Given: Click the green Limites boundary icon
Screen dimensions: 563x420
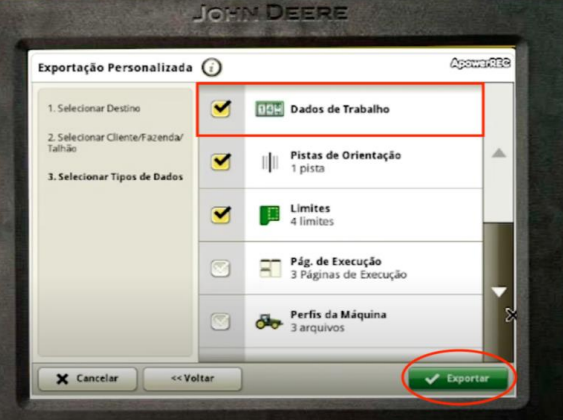Looking at the screenshot, I should (269, 215).
